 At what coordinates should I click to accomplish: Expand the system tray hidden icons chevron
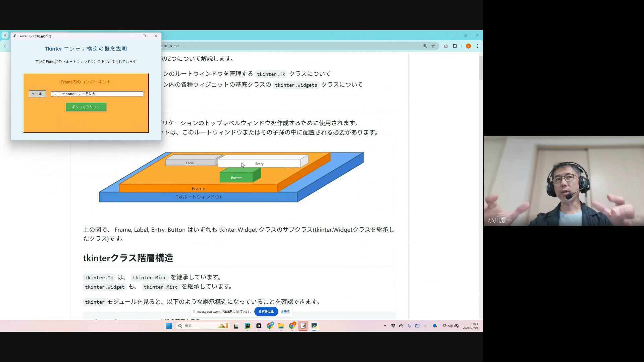click(385, 326)
